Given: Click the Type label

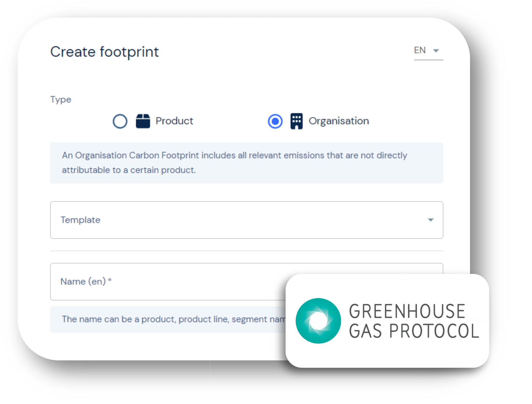Looking at the screenshot, I should [61, 100].
